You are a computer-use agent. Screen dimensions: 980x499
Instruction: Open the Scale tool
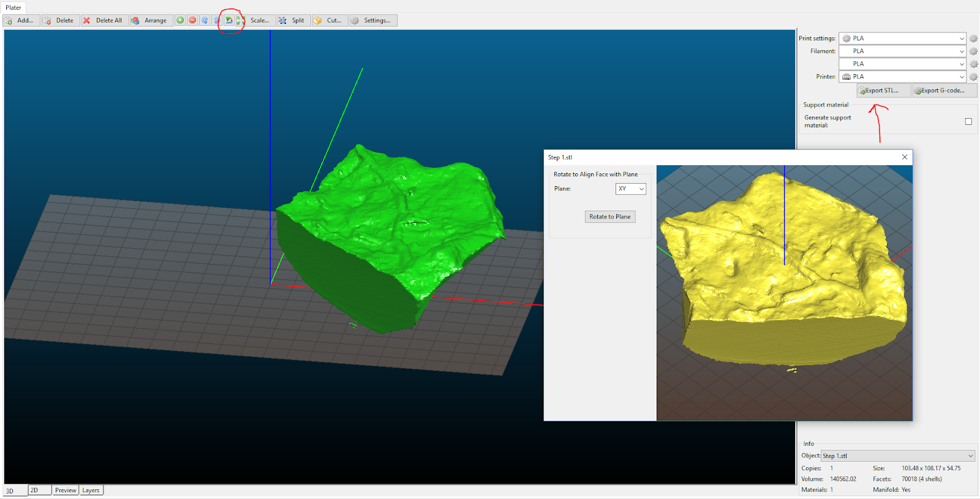point(256,20)
